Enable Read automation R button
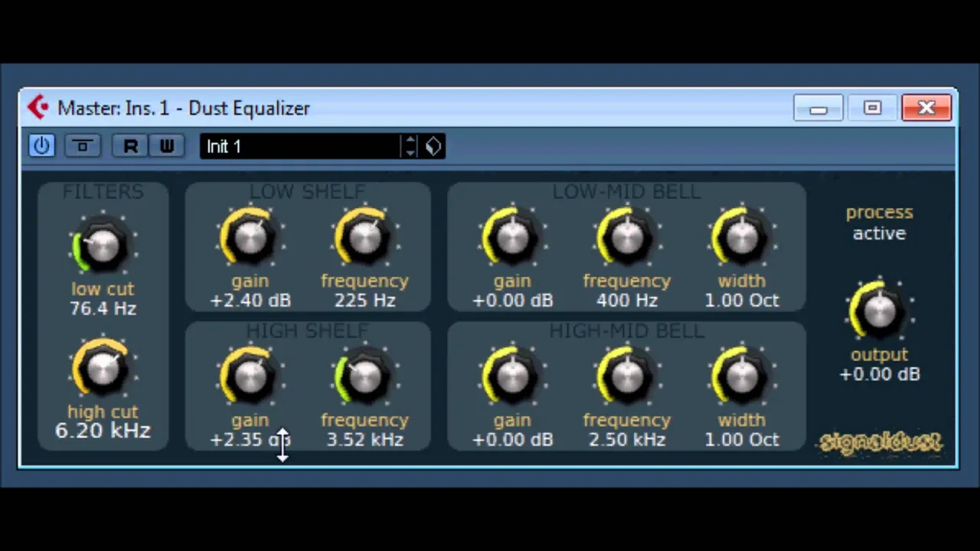Viewport: 980px width, 551px height. [130, 145]
